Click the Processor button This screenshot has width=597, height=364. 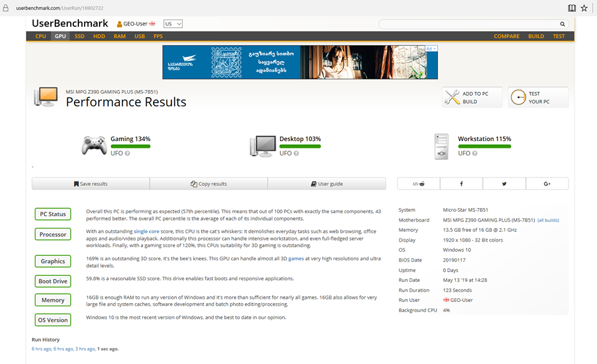coord(53,234)
